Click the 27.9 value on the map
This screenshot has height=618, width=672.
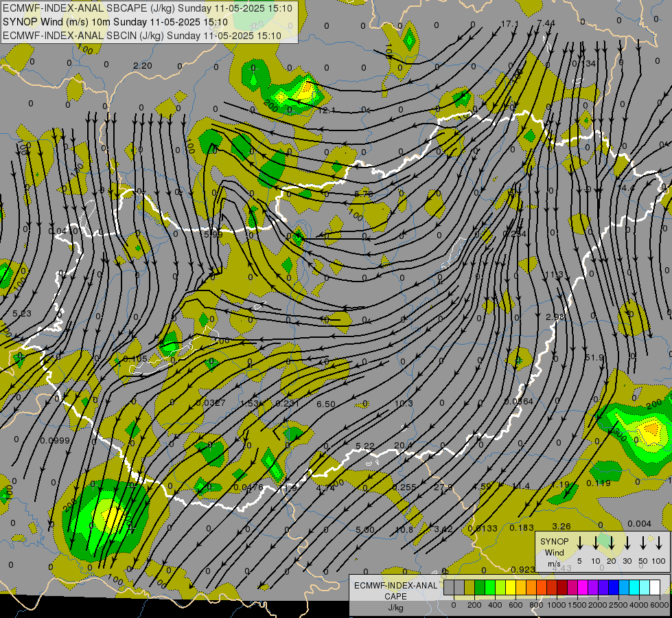(443, 488)
